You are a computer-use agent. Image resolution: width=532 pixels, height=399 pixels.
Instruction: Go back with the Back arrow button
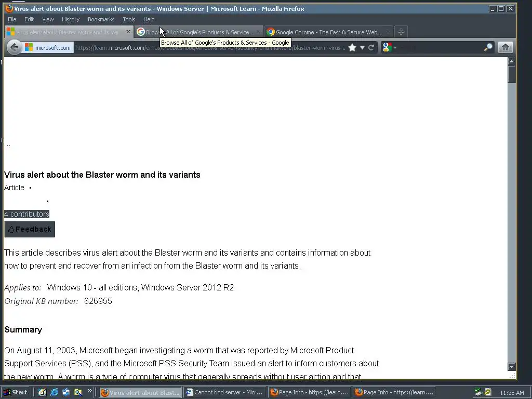[x=14, y=47]
